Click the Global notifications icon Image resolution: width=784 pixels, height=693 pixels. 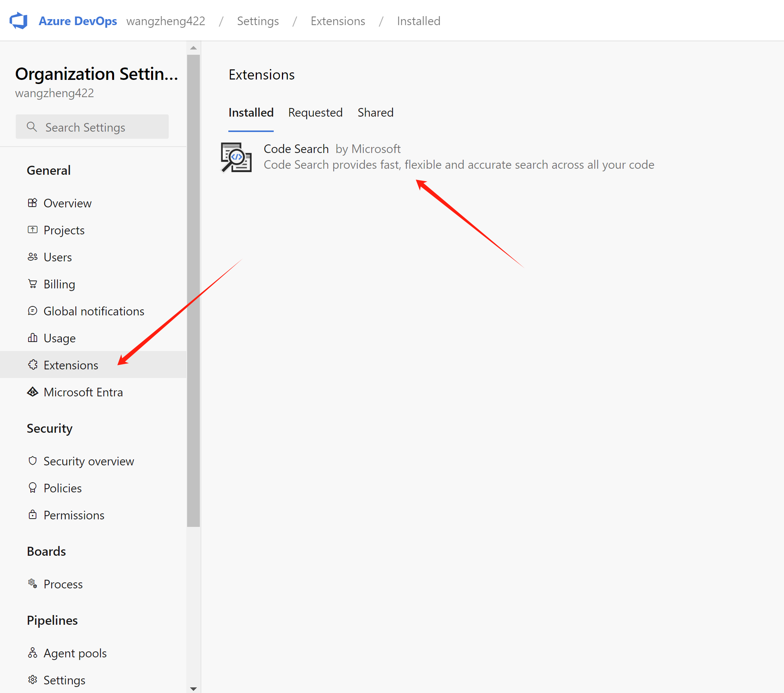tap(33, 311)
